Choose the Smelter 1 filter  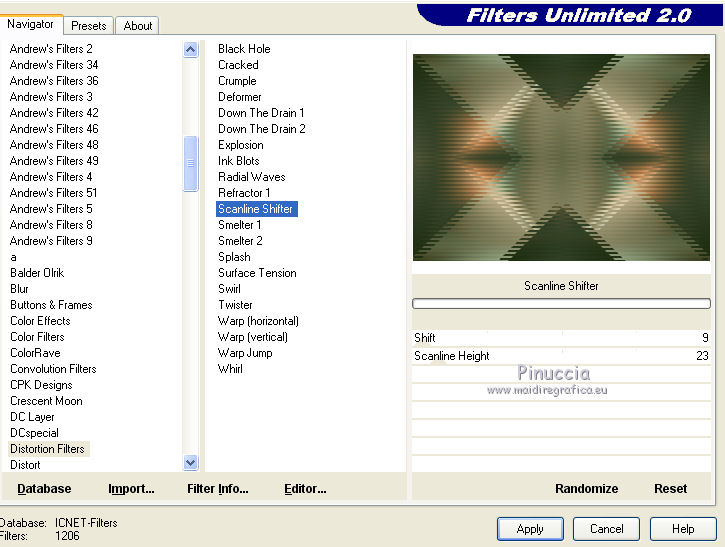click(240, 225)
